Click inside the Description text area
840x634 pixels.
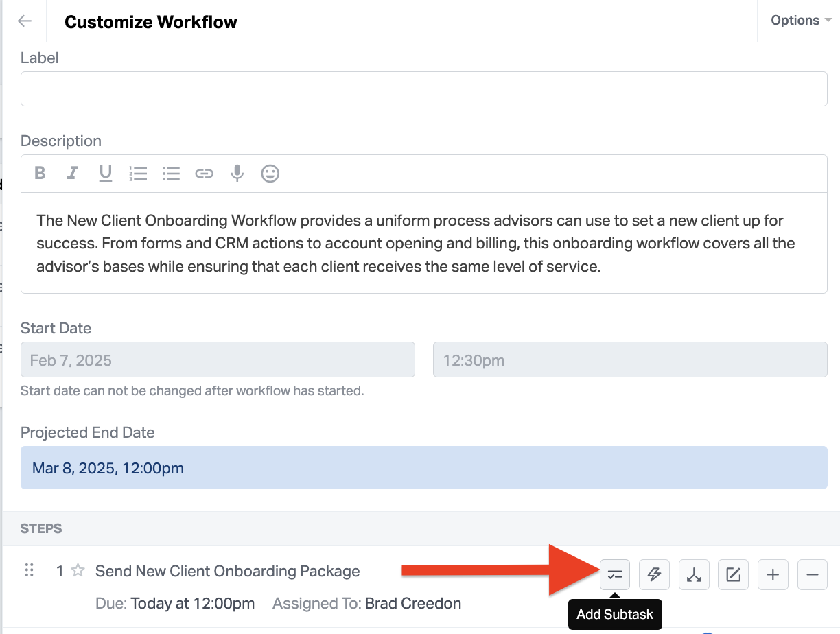pyautogui.click(x=423, y=243)
